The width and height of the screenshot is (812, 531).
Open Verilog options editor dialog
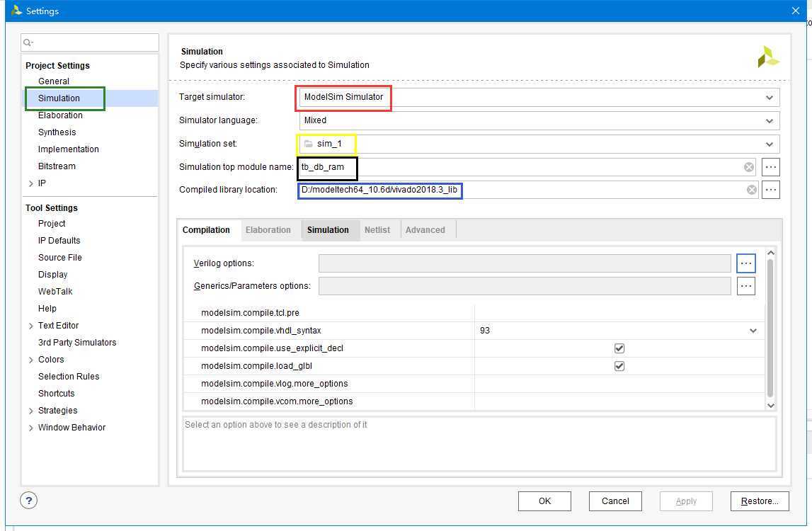pos(745,263)
